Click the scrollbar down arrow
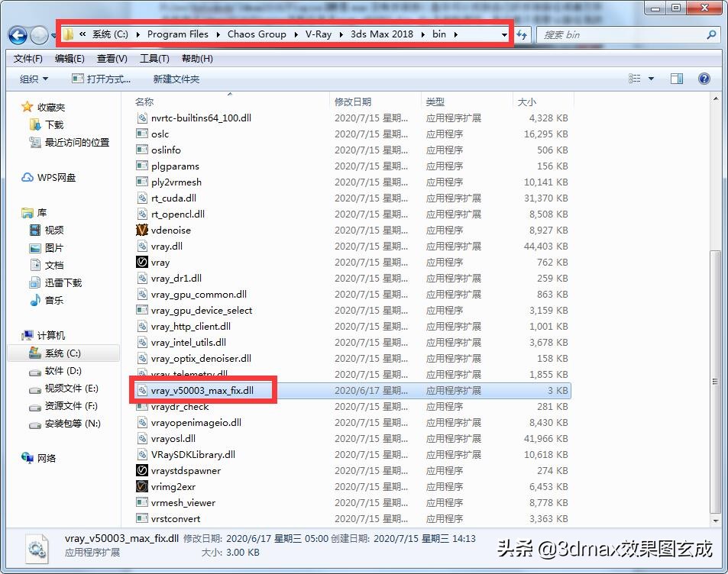 coord(716,521)
